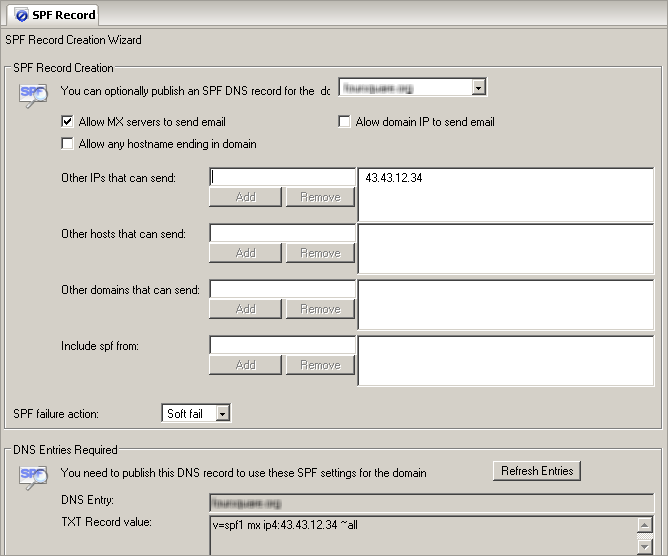Click the Other hosts that can send field
This screenshot has height=556, width=668.
click(282, 233)
